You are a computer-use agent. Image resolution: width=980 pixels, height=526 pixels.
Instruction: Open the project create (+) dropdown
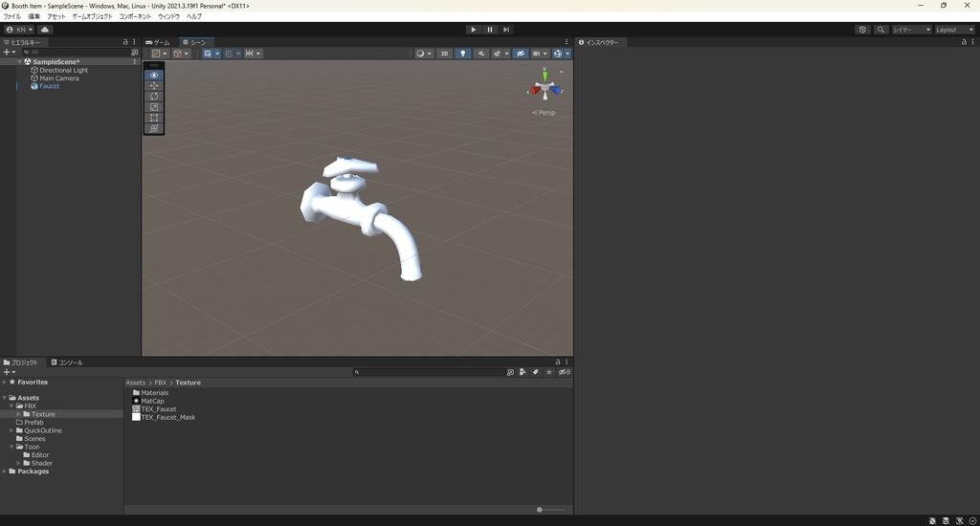click(x=10, y=372)
